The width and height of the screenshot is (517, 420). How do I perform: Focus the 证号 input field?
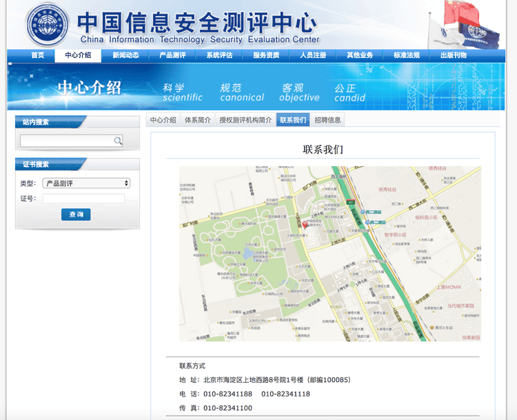(x=83, y=199)
